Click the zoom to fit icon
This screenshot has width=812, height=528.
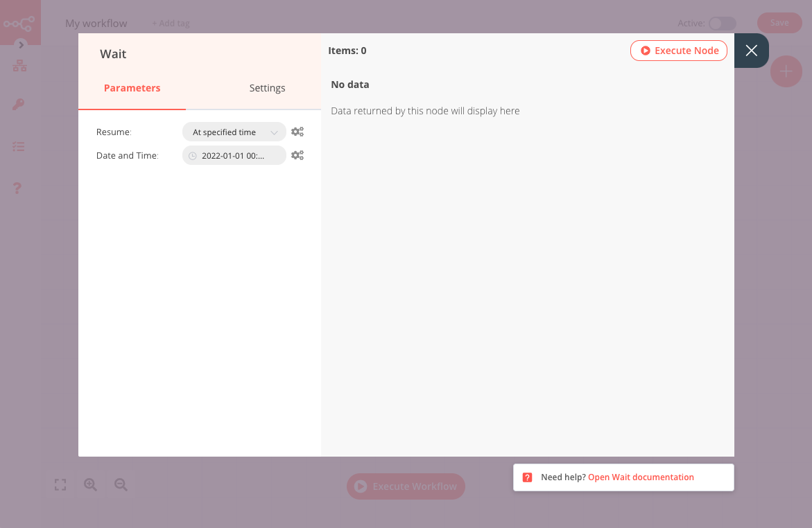60,485
